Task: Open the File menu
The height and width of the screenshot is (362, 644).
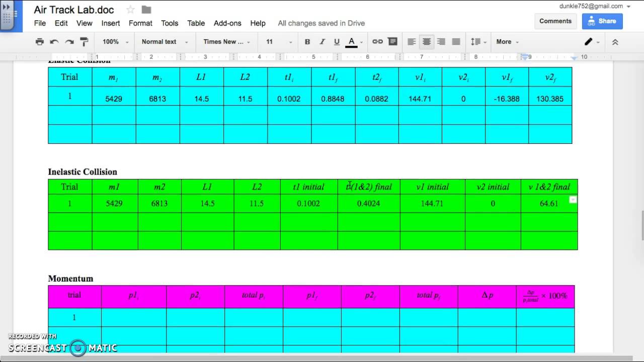Action: [40, 23]
